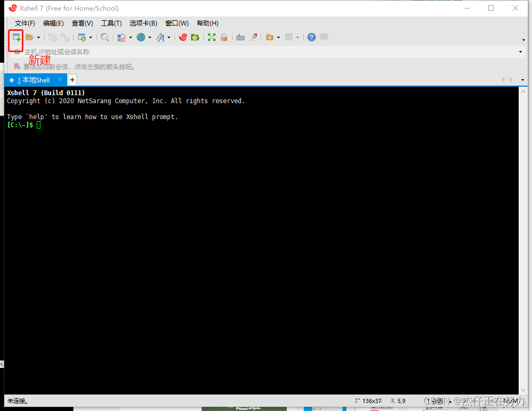This screenshot has width=532, height=411.
Task: Expand the color scheme dropdown arrow
Action: [x=130, y=37]
